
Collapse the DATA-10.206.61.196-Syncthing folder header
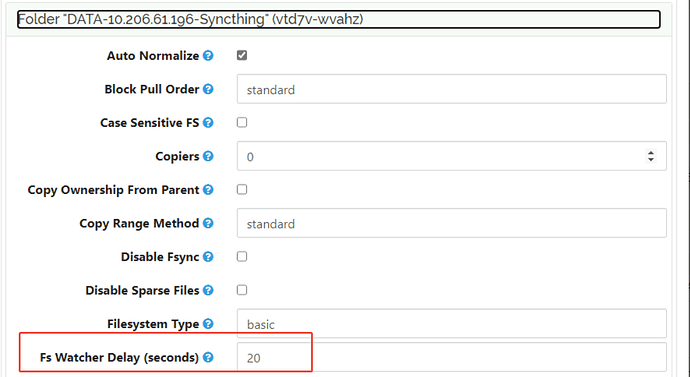339,19
